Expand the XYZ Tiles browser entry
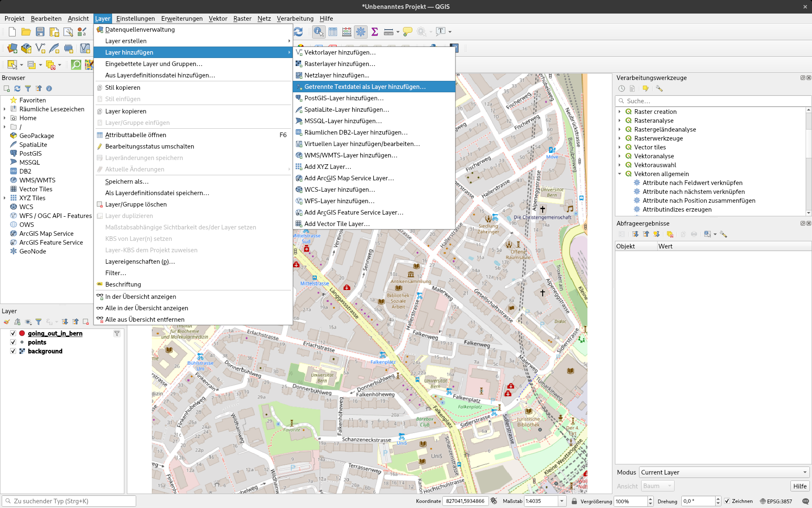The height and width of the screenshot is (508, 812). tap(5, 198)
